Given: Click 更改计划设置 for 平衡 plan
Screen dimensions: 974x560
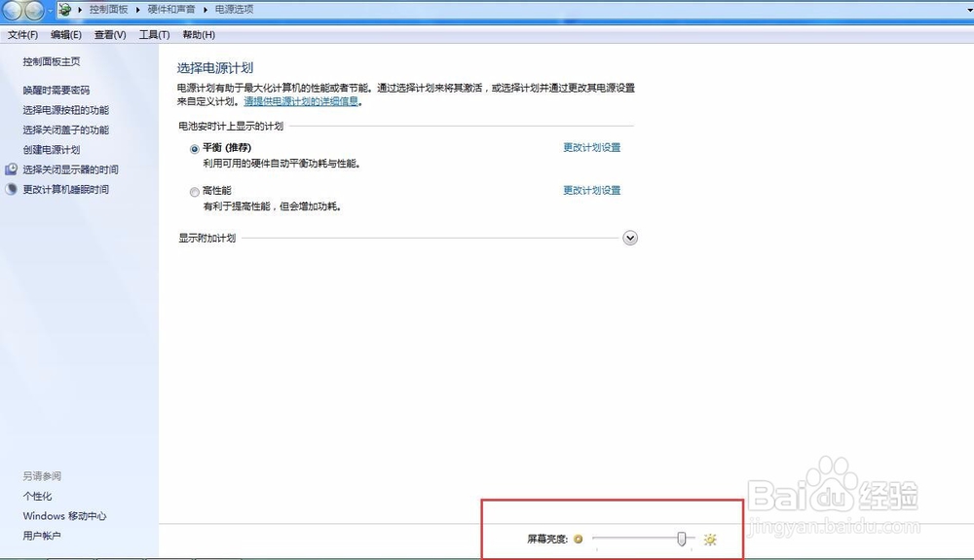Looking at the screenshot, I should click(592, 147).
